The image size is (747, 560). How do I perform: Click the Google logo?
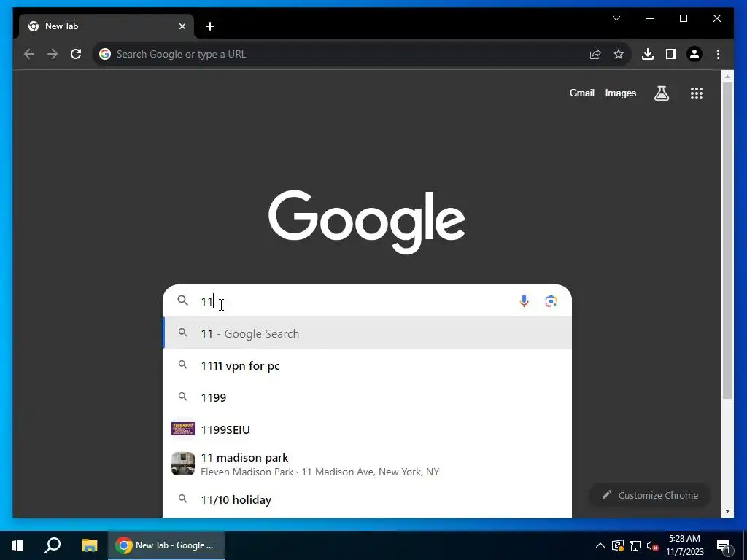[368, 222]
